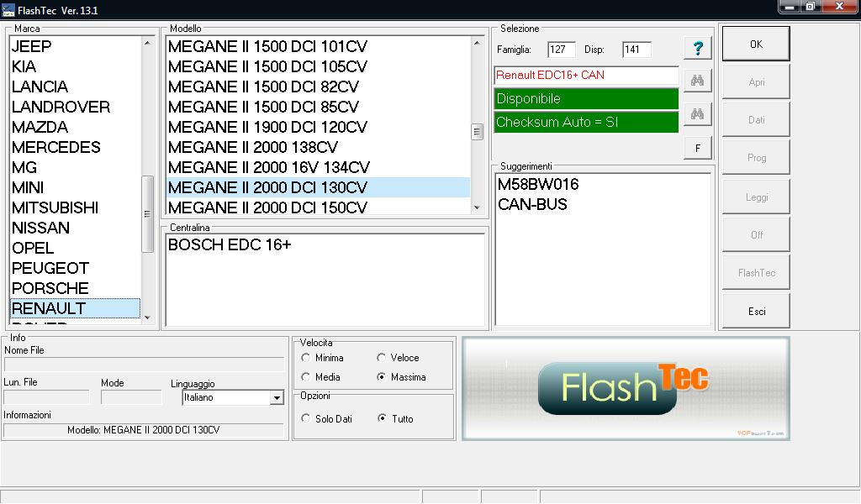Screen dimensions: 861x504
Task: Click the Marca list scroll-up arrow
Action: coord(147,43)
